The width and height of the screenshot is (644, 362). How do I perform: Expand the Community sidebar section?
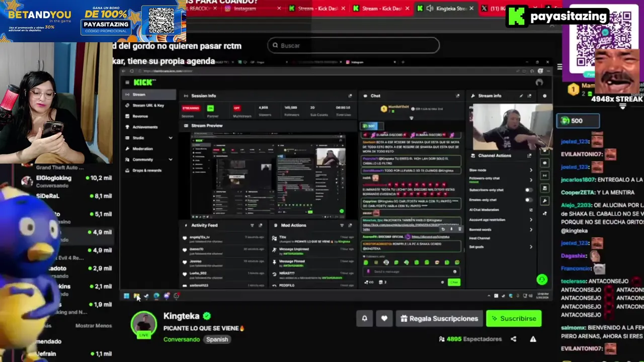pyautogui.click(x=171, y=159)
